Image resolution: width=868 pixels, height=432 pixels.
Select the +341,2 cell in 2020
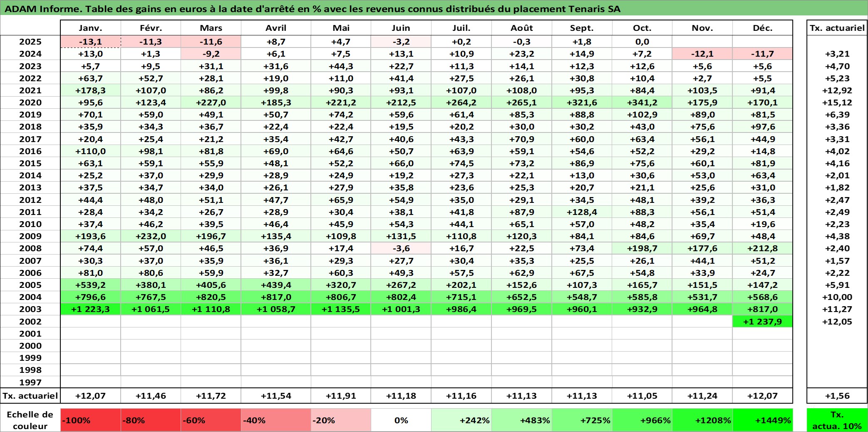click(x=642, y=102)
